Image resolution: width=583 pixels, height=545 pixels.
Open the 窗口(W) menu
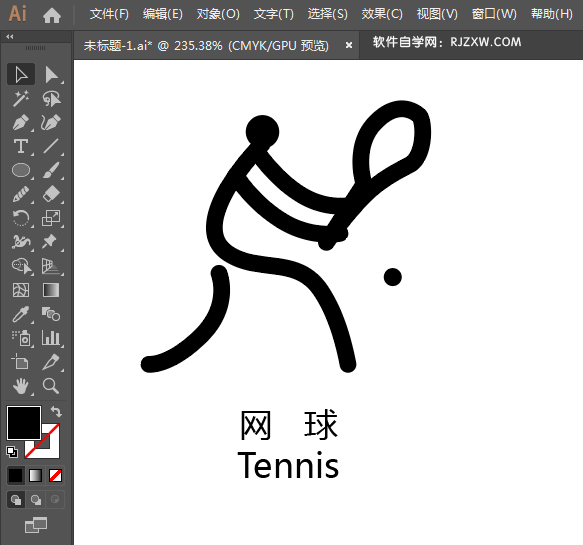coord(494,14)
